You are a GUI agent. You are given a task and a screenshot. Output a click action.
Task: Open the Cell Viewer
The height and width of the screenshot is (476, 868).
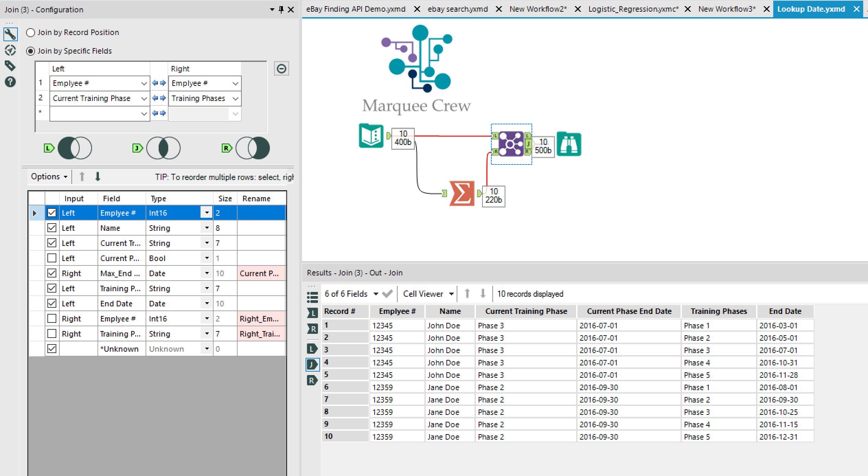click(427, 294)
